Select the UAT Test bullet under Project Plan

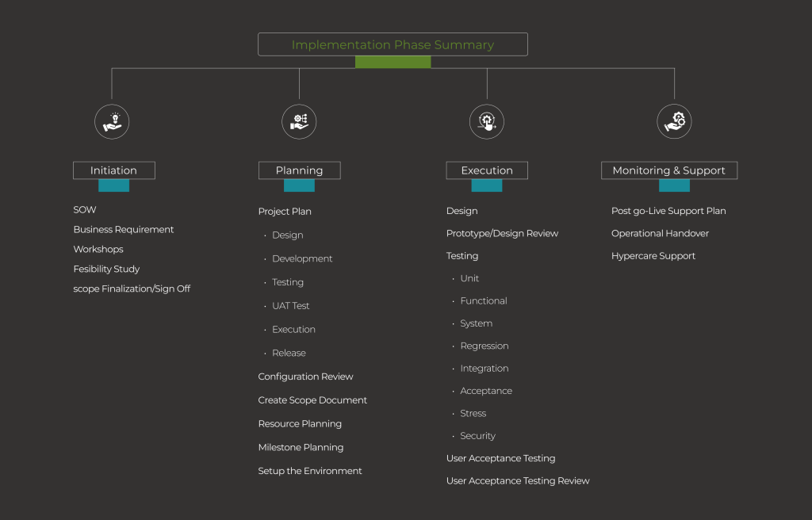290,305
